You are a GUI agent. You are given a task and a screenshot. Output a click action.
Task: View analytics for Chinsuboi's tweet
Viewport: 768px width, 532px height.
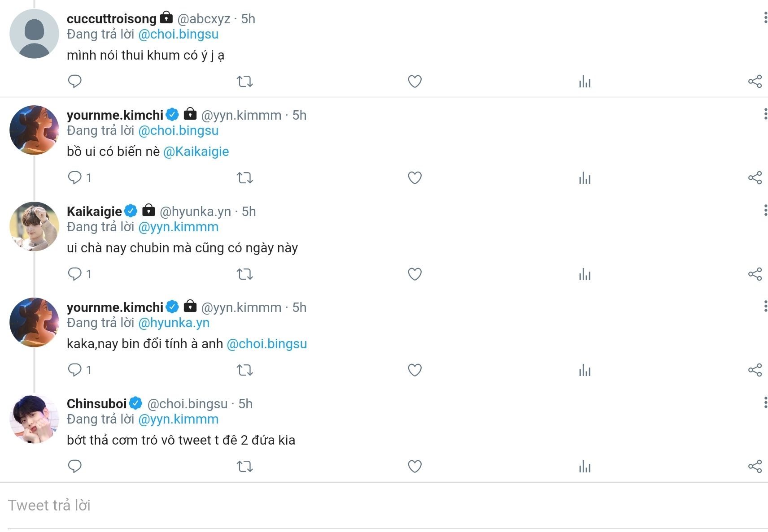(585, 467)
